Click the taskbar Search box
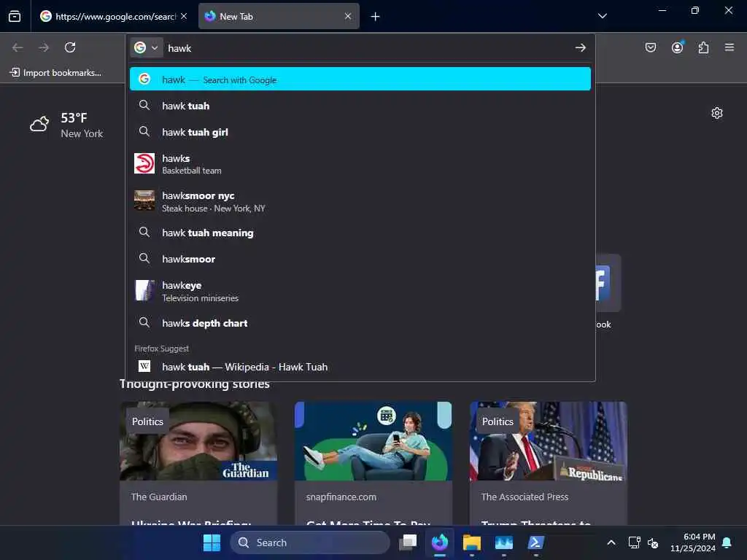Image resolution: width=747 pixels, height=560 pixels. coord(309,542)
